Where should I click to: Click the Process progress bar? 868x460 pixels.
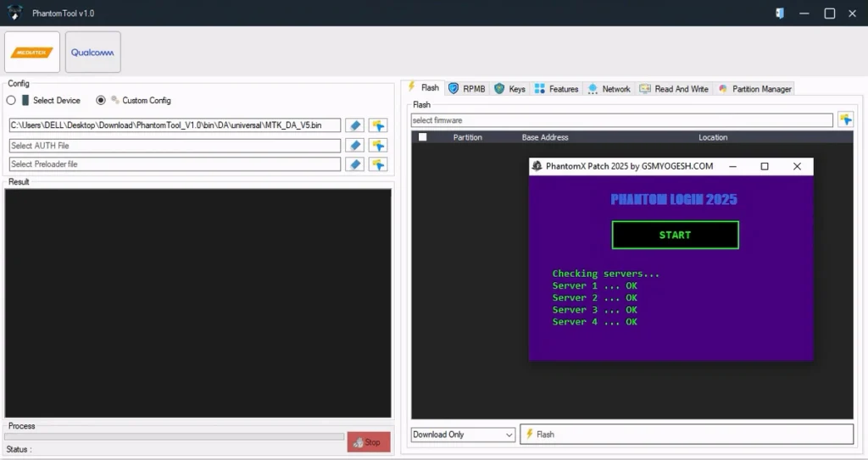[x=174, y=437]
